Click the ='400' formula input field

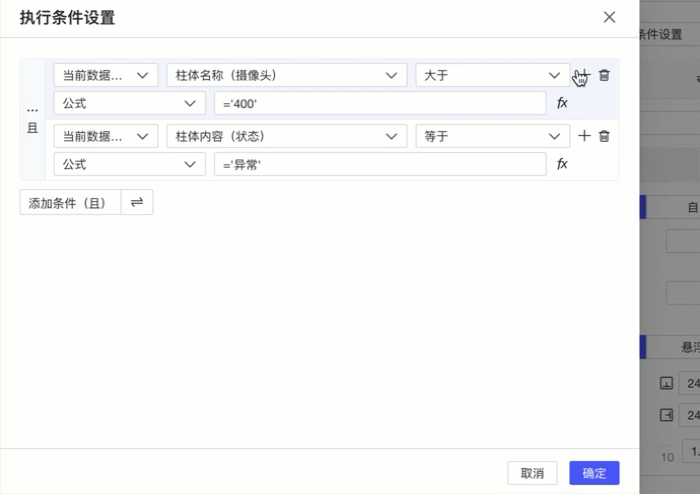380,103
